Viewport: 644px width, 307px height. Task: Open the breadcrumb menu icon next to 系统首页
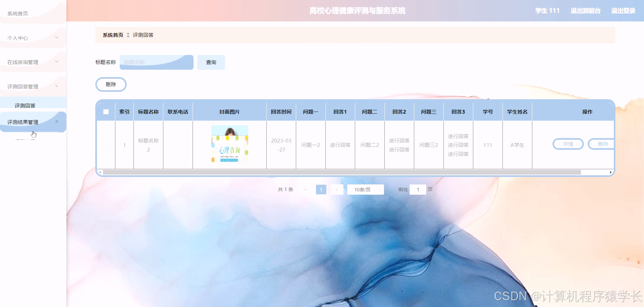(x=128, y=35)
